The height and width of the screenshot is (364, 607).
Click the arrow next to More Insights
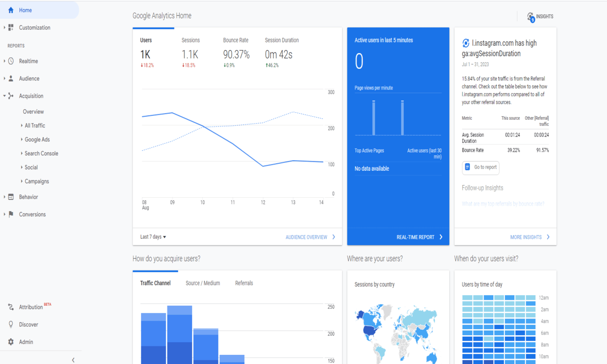tap(548, 237)
